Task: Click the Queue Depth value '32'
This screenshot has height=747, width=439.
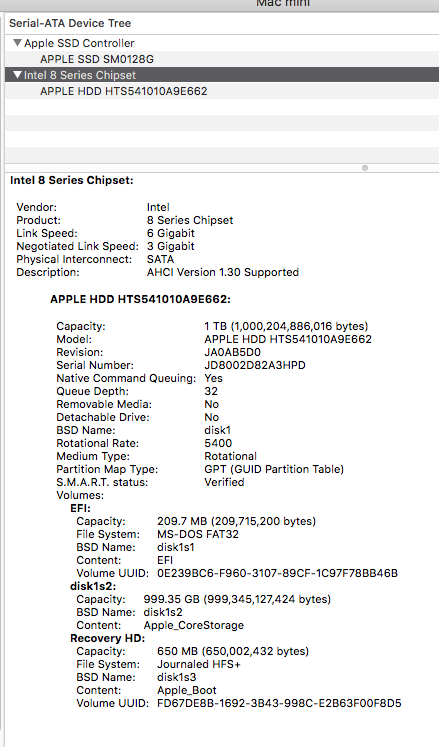Action: (211, 391)
